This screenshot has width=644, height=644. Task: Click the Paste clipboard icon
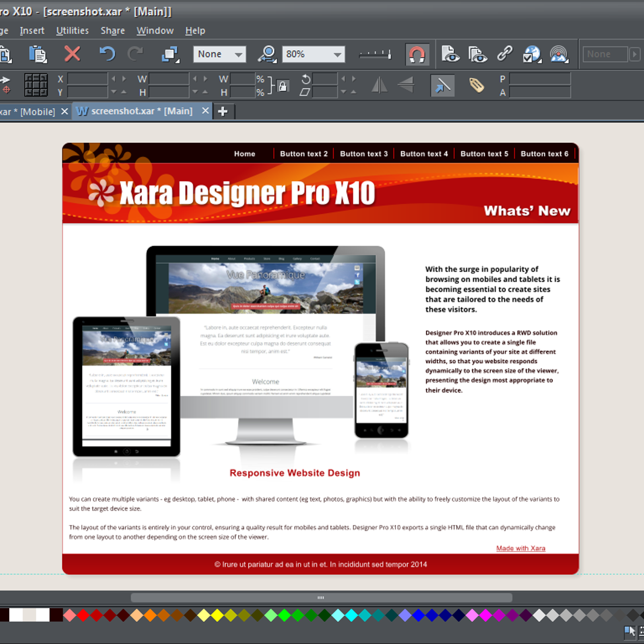coord(38,54)
